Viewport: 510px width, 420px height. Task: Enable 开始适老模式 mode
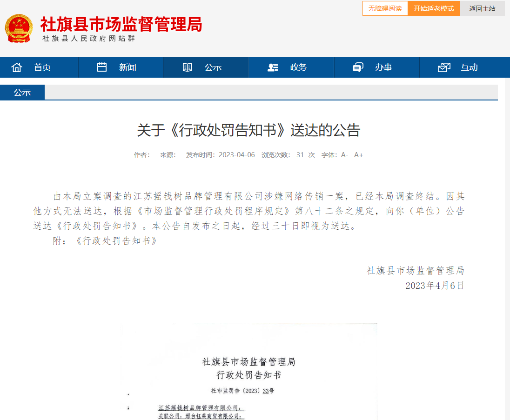pos(434,8)
